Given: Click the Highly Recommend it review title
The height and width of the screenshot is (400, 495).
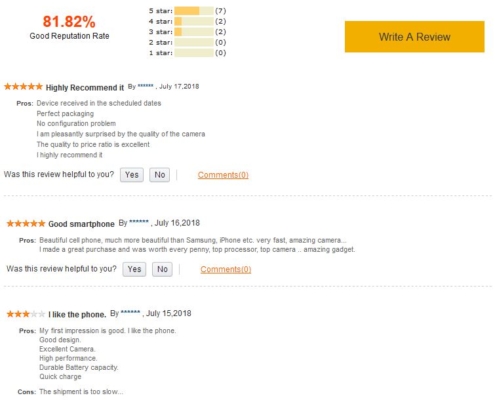Looking at the screenshot, I should [x=85, y=88].
